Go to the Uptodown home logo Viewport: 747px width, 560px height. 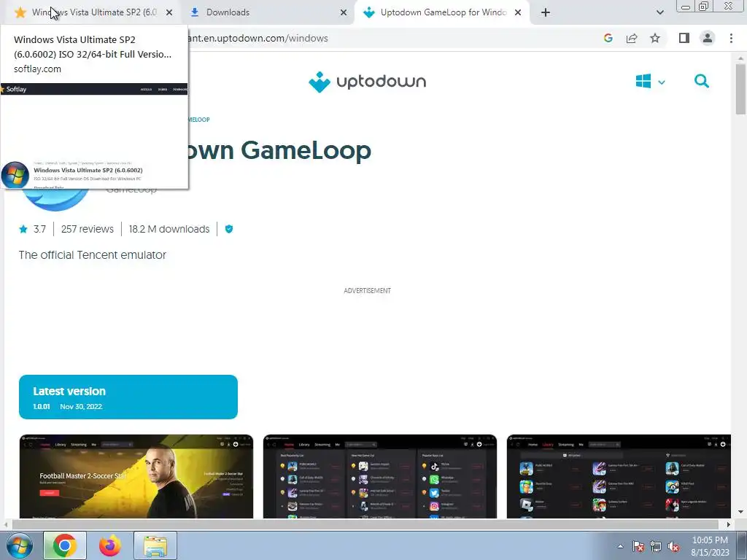(368, 82)
